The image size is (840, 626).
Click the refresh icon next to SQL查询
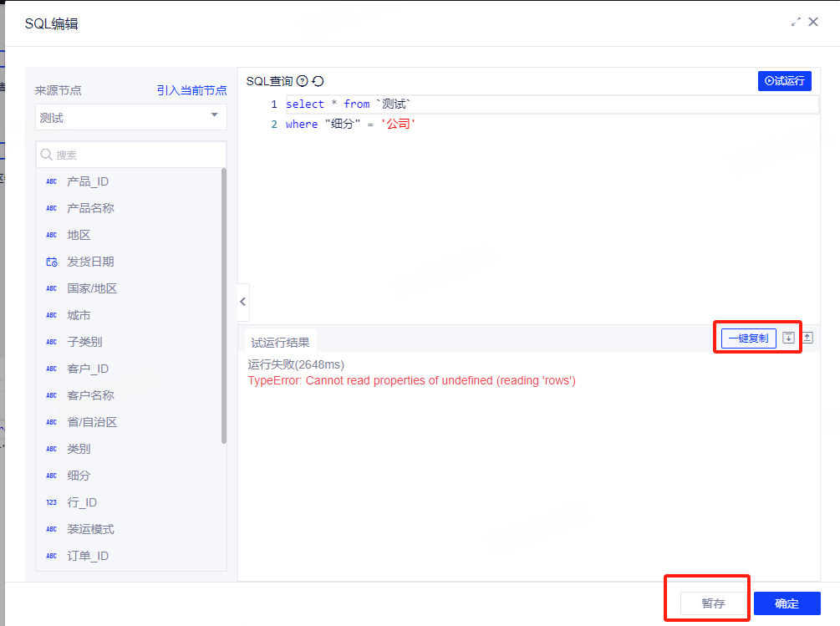pyautogui.click(x=318, y=81)
